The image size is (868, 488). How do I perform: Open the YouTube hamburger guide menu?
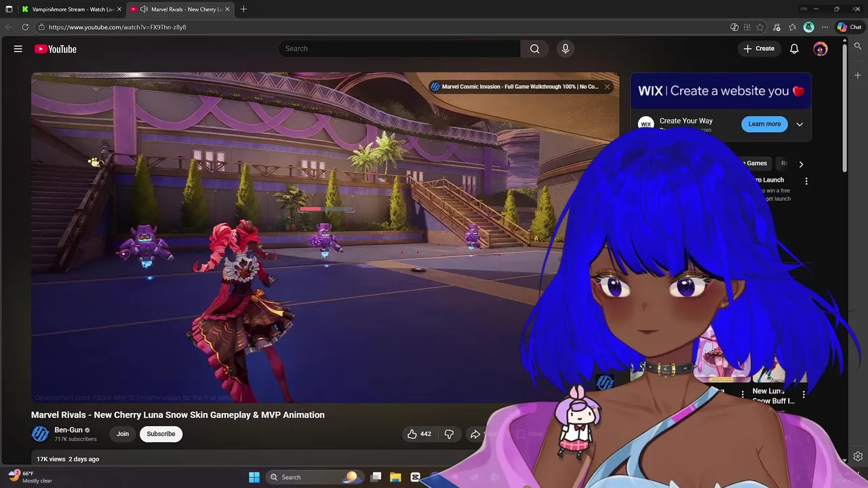(18, 49)
